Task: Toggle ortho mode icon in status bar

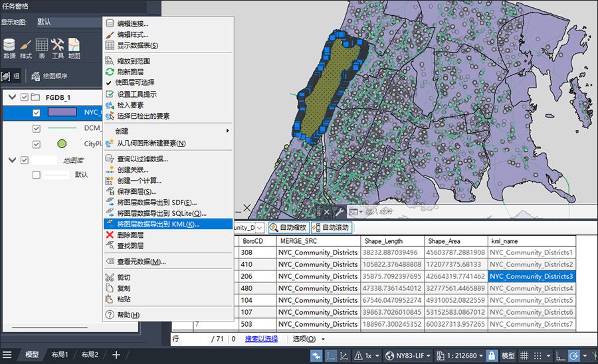Action: tap(560, 355)
